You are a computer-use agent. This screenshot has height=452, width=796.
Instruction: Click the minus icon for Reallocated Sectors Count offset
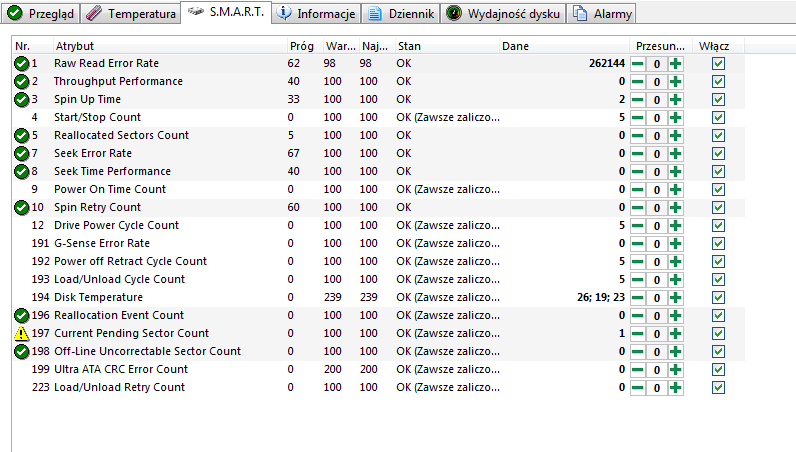click(638, 136)
